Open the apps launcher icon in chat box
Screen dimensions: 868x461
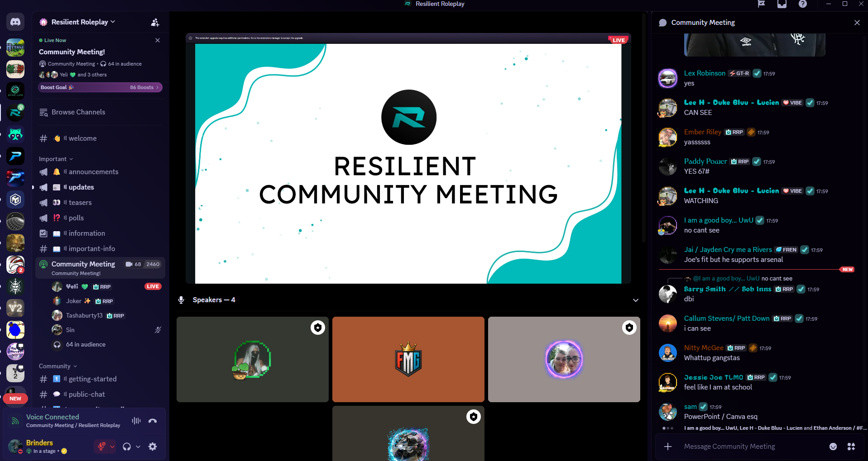coord(851,447)
